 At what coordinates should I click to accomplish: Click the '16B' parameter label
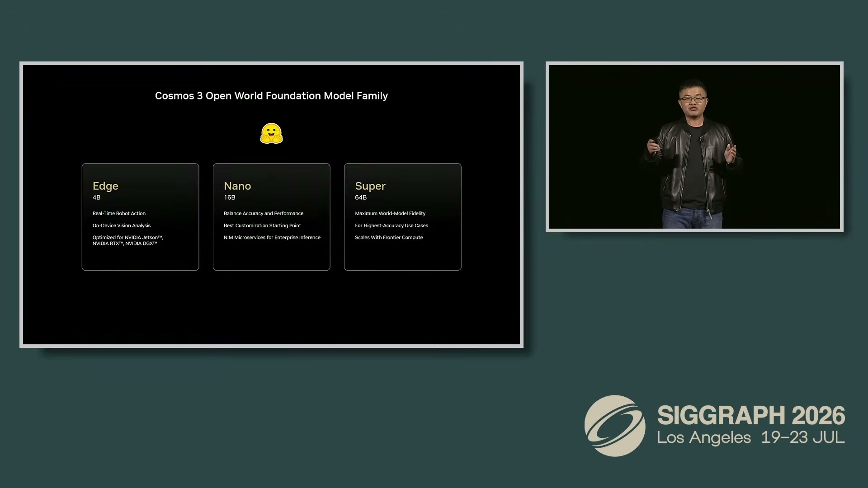230,197
